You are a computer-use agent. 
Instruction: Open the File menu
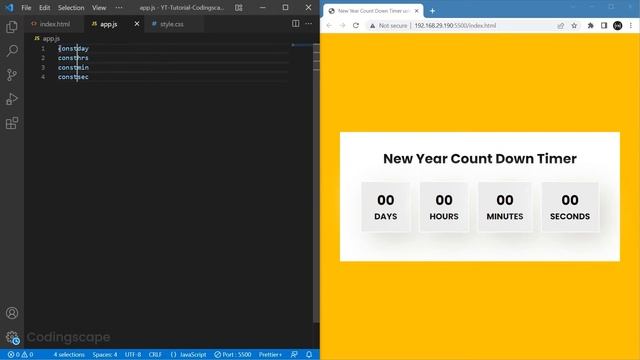point(26,7)
